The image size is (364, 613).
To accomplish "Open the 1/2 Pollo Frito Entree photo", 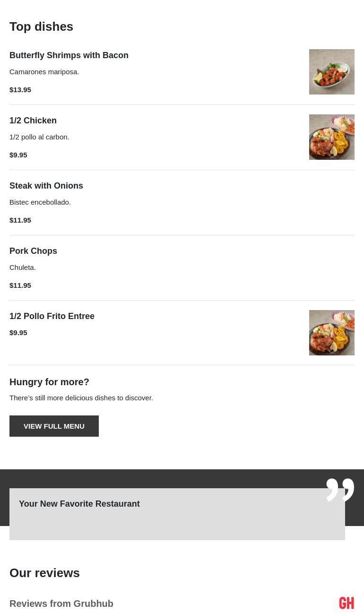I will coord(331,333).
